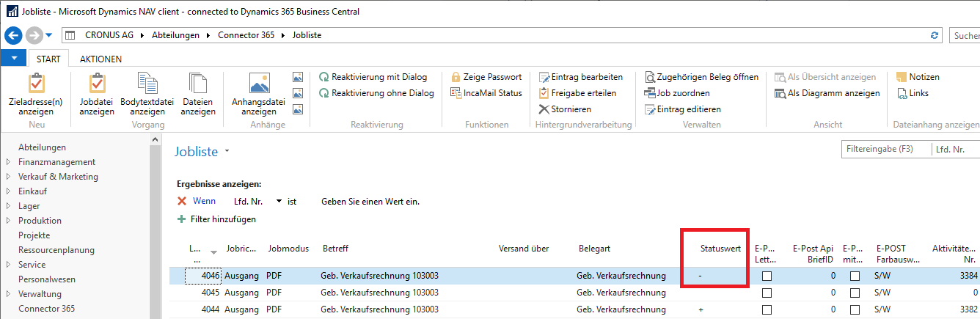Expand Verwaltung tree node
Screen dimensions: 980x319
(9, 294)
